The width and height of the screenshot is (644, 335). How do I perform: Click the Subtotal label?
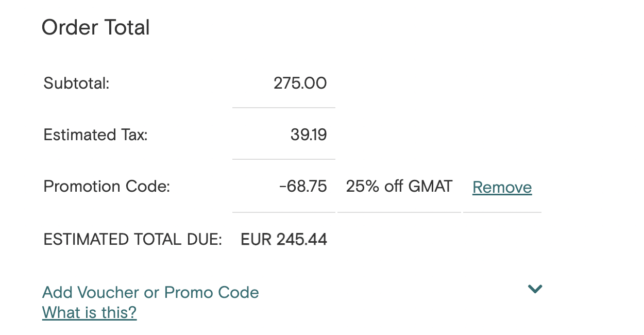(76, 83)
